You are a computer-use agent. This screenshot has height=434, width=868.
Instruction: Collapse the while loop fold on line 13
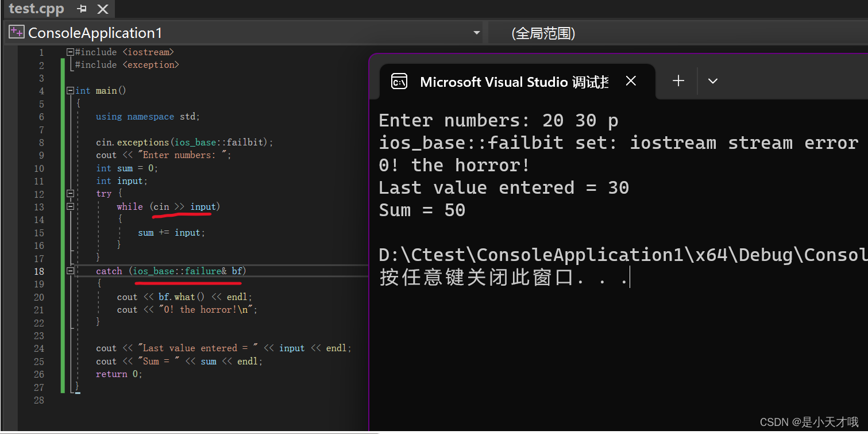pyautogui.click(x=70, y=206)
